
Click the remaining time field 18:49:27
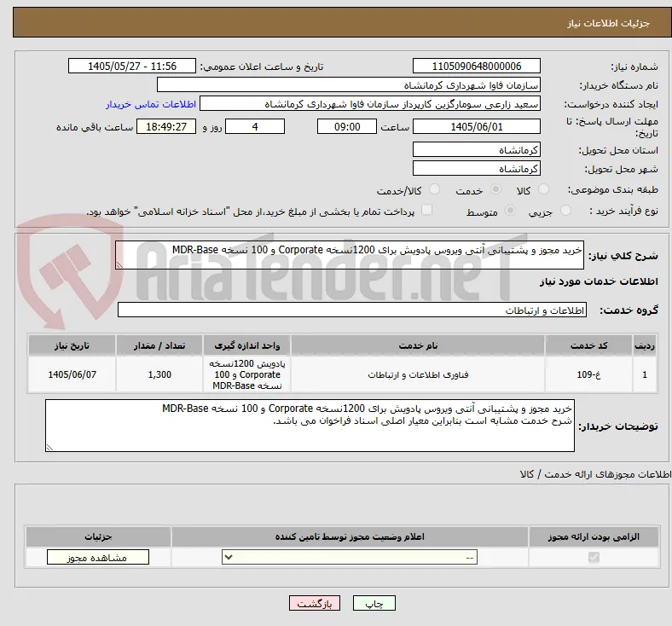tap(166, 126)
